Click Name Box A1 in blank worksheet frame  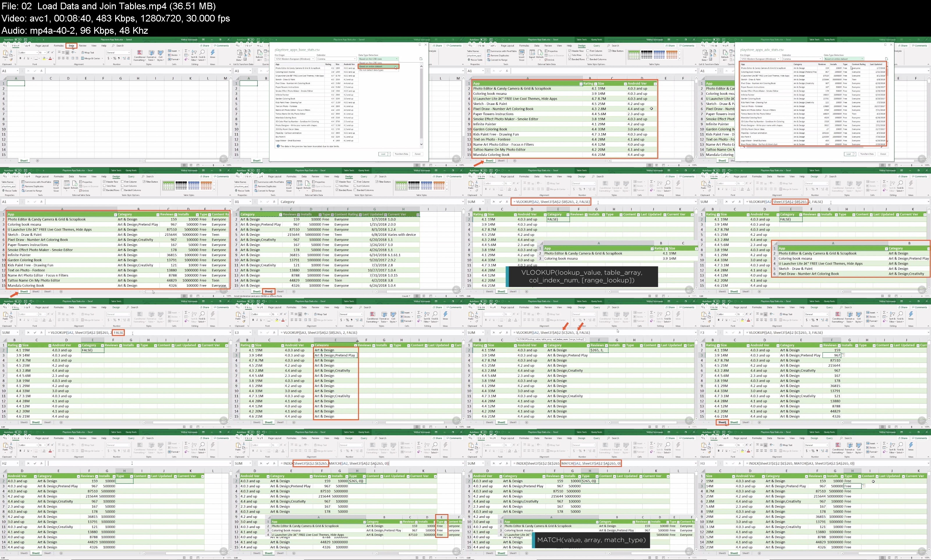[10, 71]
